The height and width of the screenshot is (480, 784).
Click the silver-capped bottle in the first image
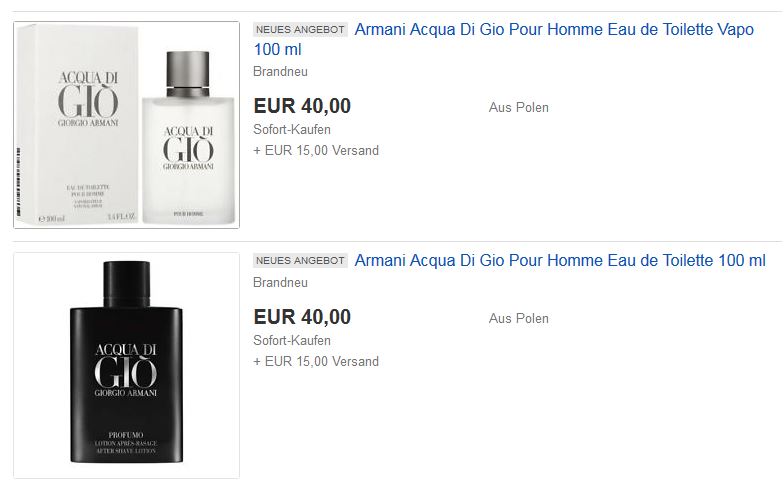[188, 136]
